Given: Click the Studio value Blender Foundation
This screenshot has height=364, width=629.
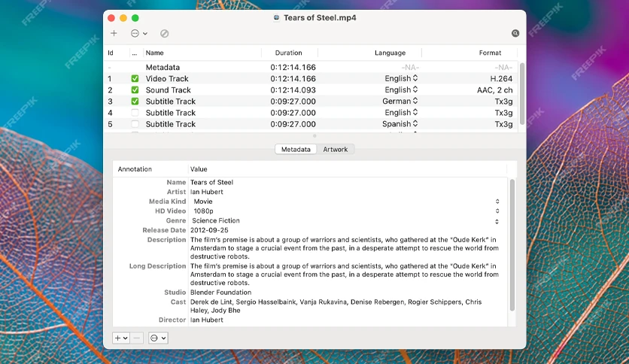Looking at the screenshot, I should click(x=220, y=293).
